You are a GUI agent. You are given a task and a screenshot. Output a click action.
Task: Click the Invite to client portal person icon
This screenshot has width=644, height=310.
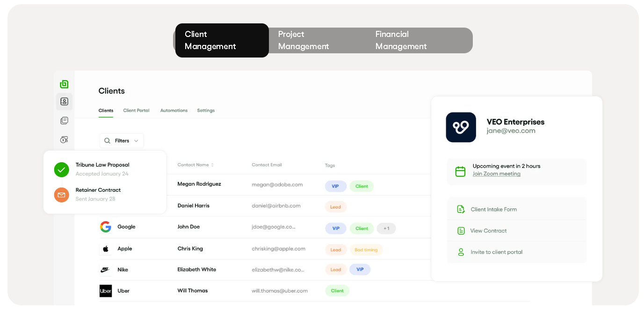point(461,252)
